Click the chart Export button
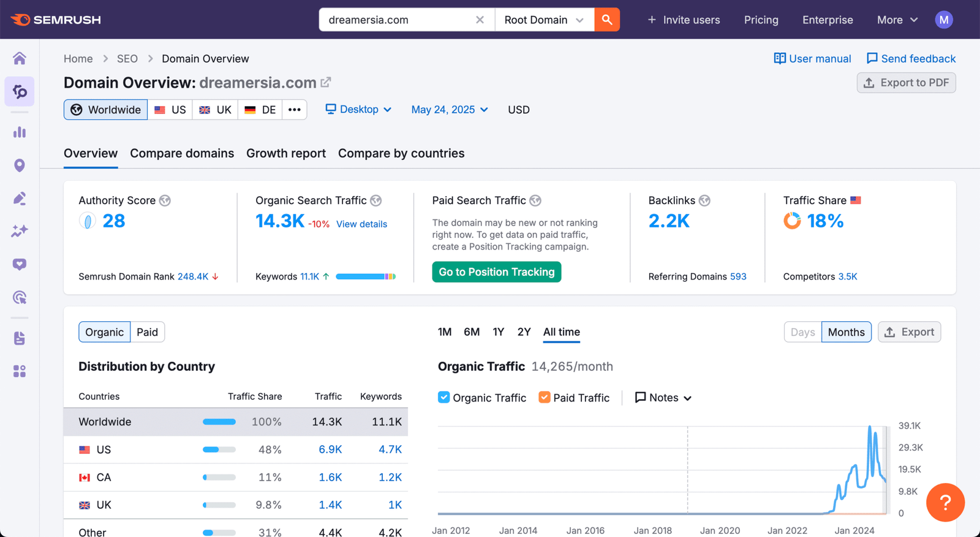This screenshot has height=537, width=980. click(910, 332)
